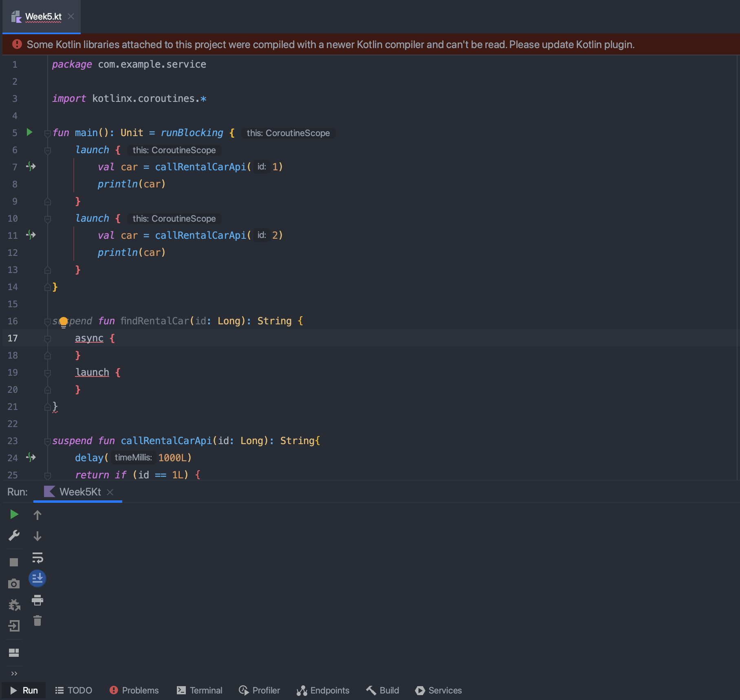The width and height of the screenshot is (740, 700).
Task: Click the layout restore icon in Run panel
Action: coord(14,653)
